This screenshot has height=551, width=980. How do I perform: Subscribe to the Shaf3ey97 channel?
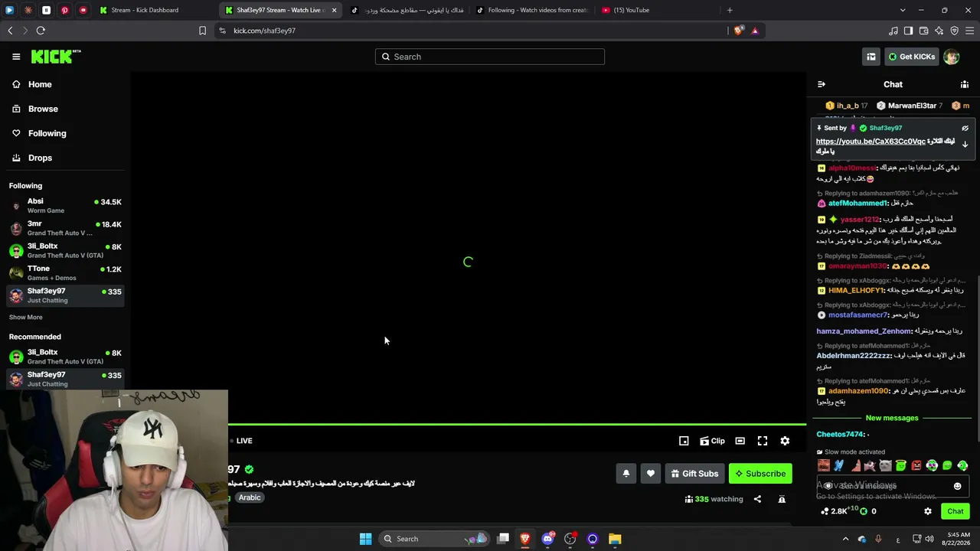click(x=760, y=474)
